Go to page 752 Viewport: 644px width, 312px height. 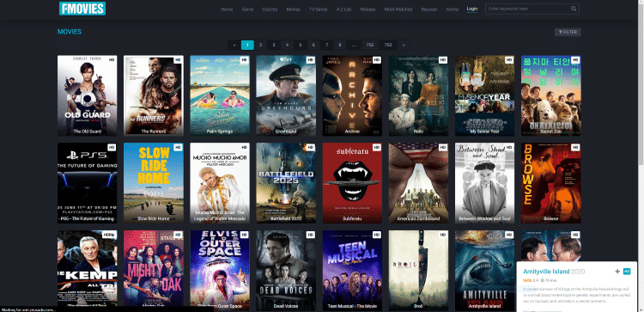(x=369, y=46)
